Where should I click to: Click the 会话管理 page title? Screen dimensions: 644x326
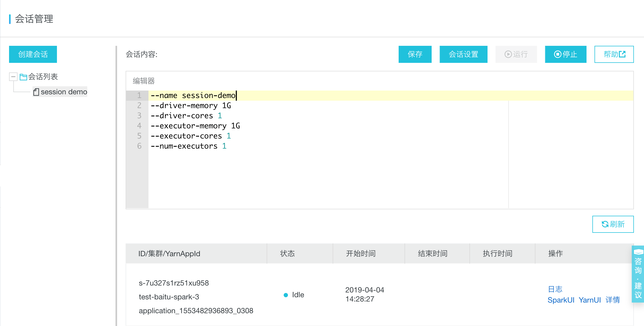(x=34, y=19)
